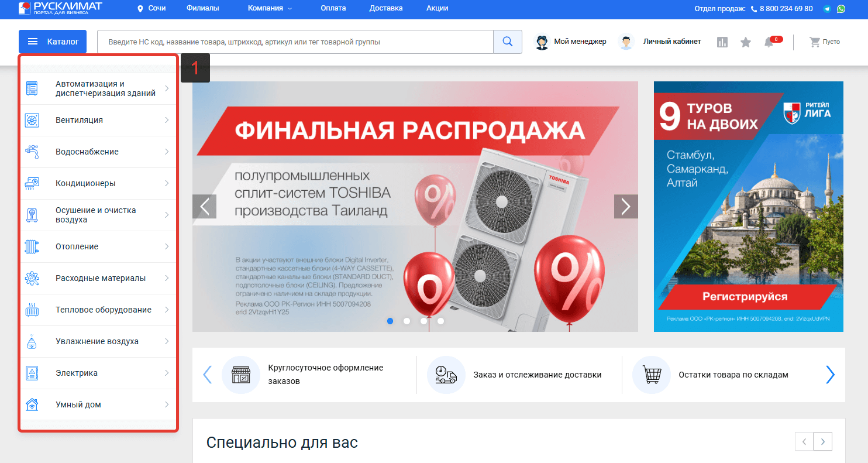Click the Кондиционеры air conditioner icon
The image size is (868, 463).
click(x=32, y=183)
